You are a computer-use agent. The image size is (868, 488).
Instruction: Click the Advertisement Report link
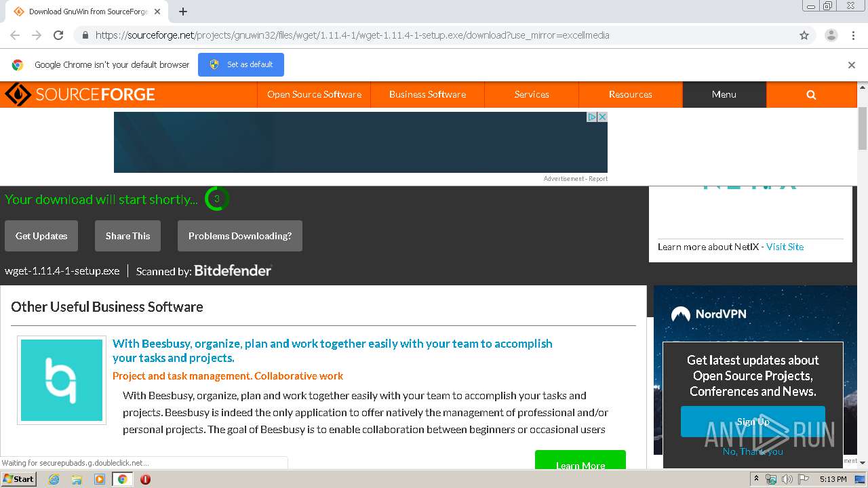[575, 179]
